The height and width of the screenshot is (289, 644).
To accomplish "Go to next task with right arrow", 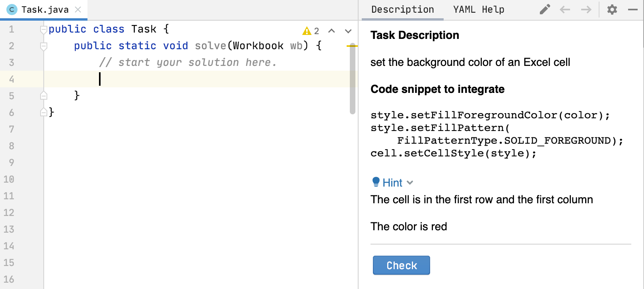I will pyautogui.click(x=586, y=10).
